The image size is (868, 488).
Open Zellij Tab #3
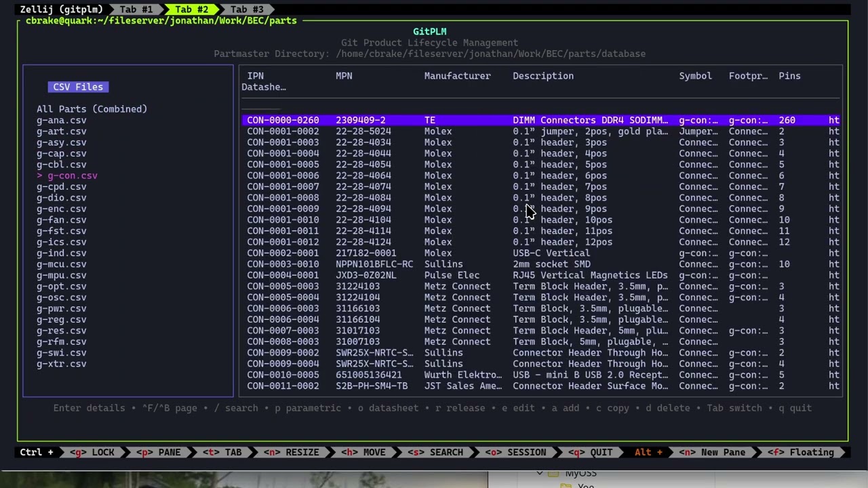247,9
